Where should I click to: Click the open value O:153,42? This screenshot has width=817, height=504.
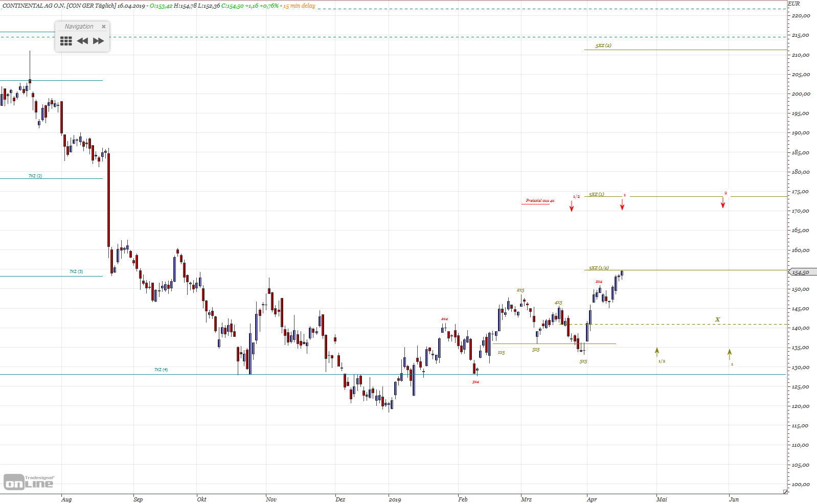tap(161, 6)
